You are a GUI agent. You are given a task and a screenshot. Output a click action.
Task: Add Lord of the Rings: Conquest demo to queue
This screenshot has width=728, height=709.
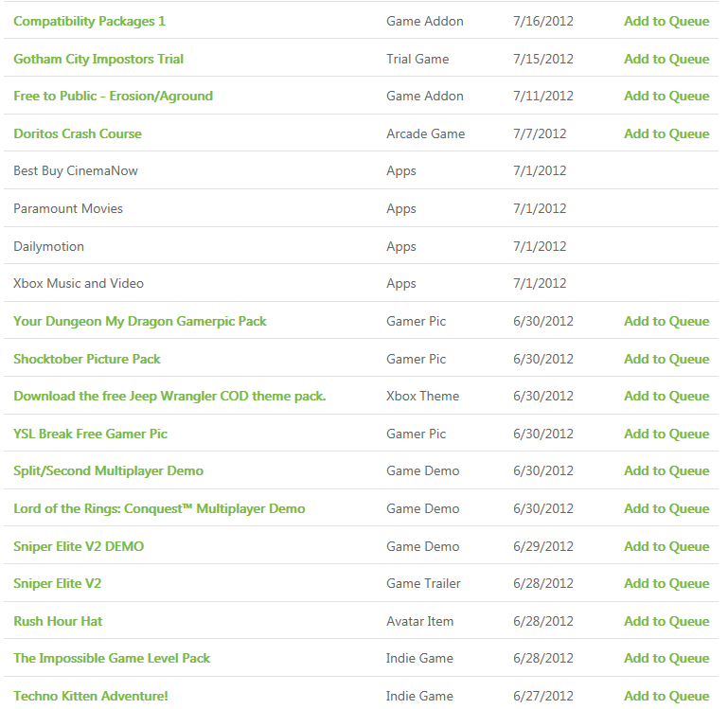point(666,509)
